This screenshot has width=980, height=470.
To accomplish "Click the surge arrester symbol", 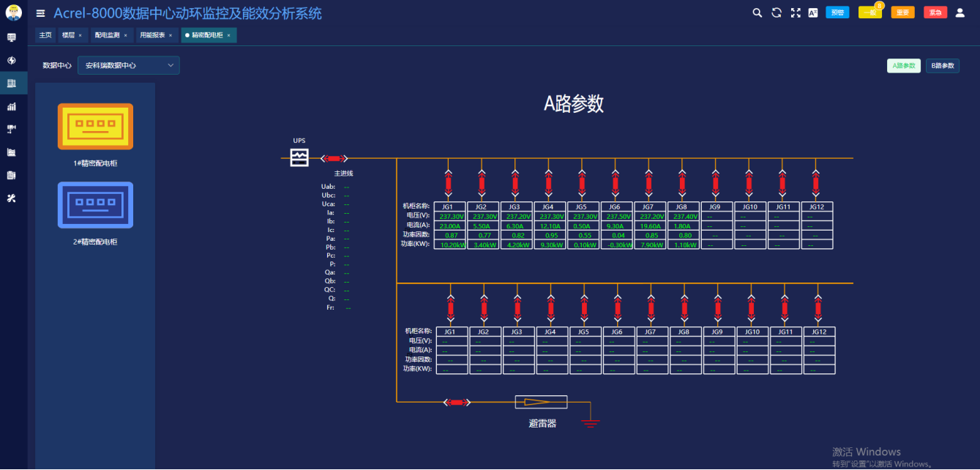I will click(541, 402).
